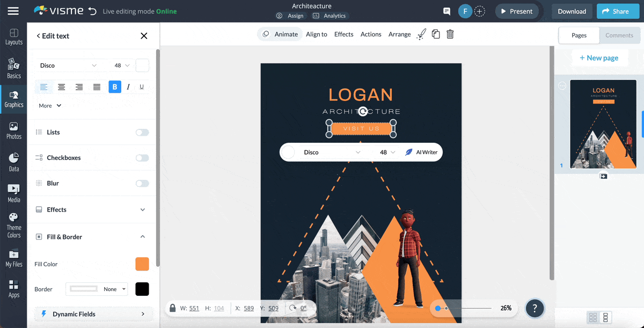Delete the selection with the trash icon
The height and width of the screenshot is (328, 644).
pos(450,34)
